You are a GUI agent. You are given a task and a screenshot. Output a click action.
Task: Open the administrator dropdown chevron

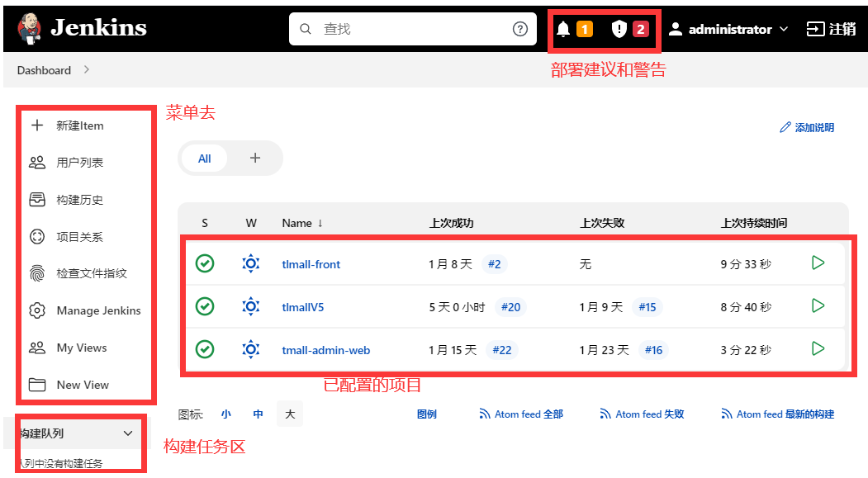[784, 29]
